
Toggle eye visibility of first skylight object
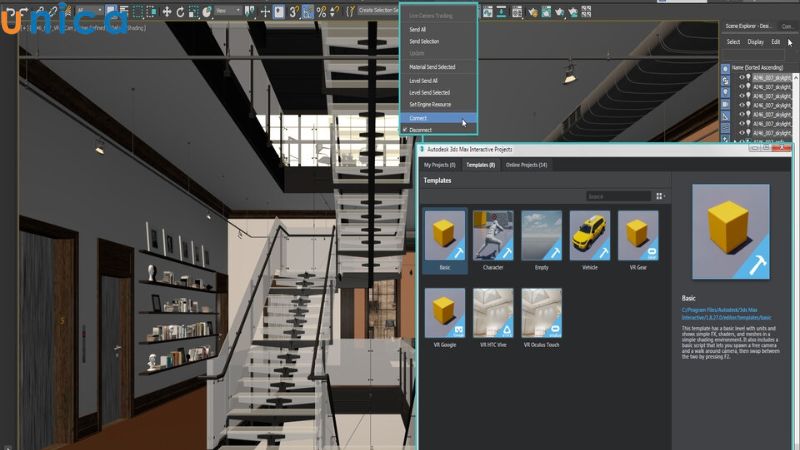click(x=742, y=78)
